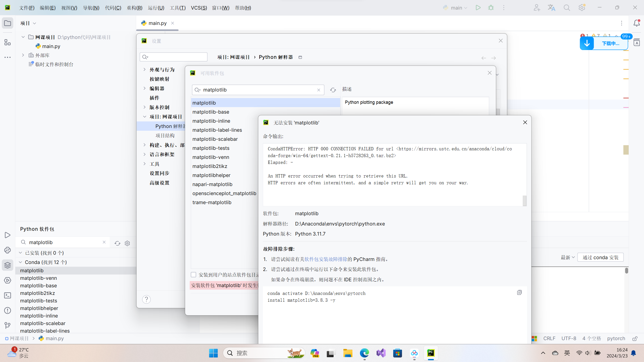Open PyCharm from Windows taskbar
The height and width of the screenshot is (362, 644).
[x=431, y=353]
